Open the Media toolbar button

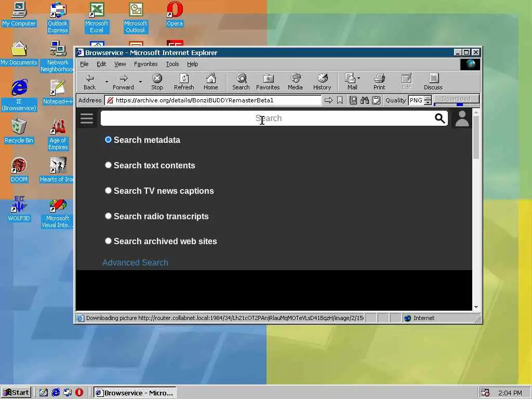tap(295, 82)
